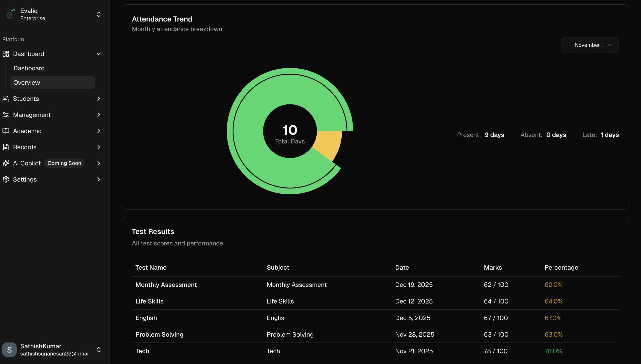The image size is (641, 364).
Task: Expand the Students section chevron
Action: pyautogui.click(x=98, y=99)
